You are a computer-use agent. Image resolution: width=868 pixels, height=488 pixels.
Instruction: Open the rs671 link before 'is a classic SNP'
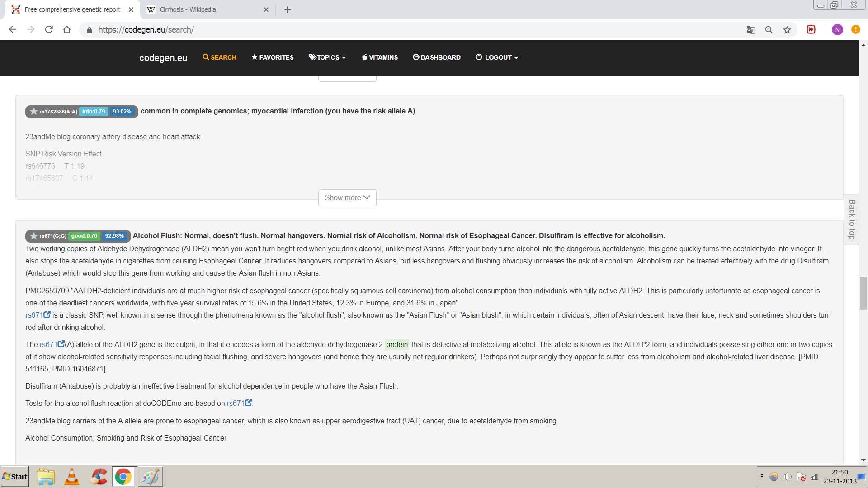pos(38,315)
